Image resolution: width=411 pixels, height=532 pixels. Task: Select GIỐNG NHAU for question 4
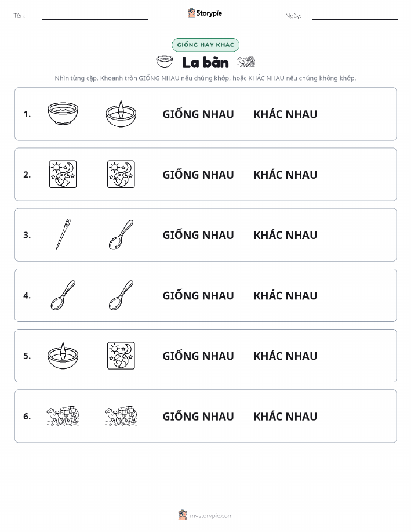tap(198, 295)
